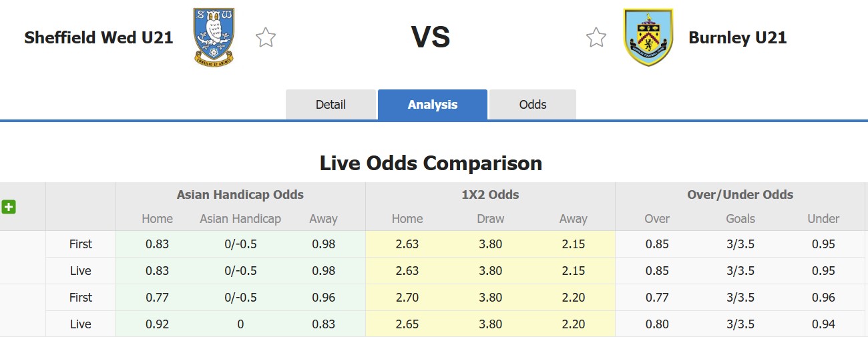
Task: Click the 0.80 live Over odds
Action: pyautogui.click(x=657, y=324)
